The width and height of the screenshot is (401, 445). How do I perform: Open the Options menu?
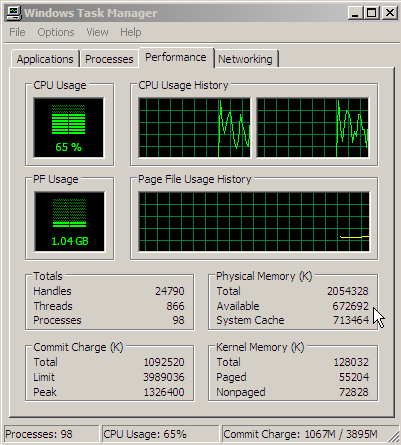click(56, 32)
